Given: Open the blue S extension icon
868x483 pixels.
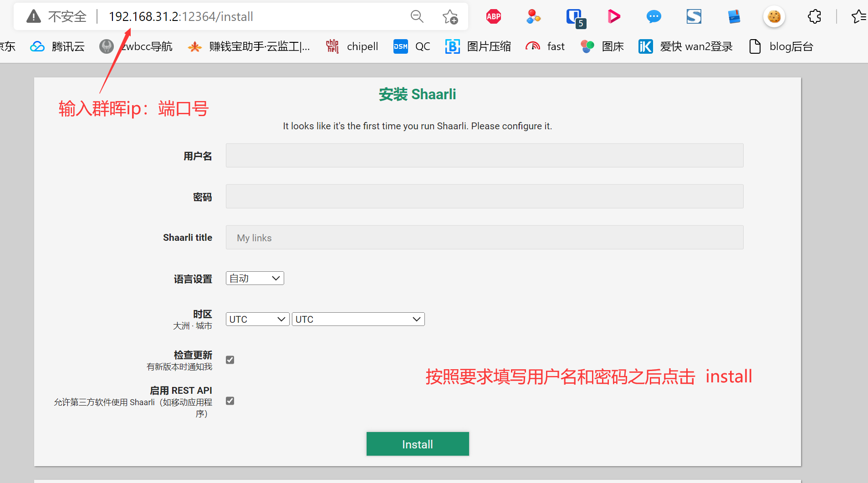Looking at the screenshot, I should (694, 17).
